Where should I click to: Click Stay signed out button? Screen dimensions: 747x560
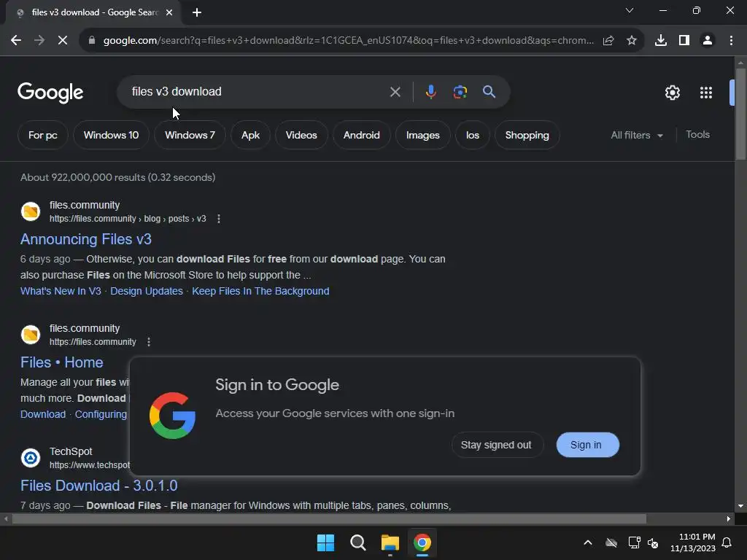pos(497,445)
